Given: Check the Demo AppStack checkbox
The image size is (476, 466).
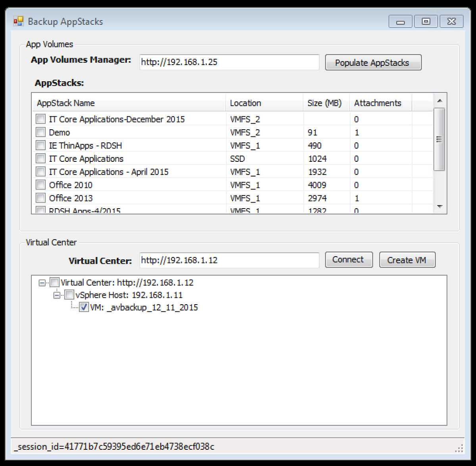Looking at the screenshot, I should (40, 132).
